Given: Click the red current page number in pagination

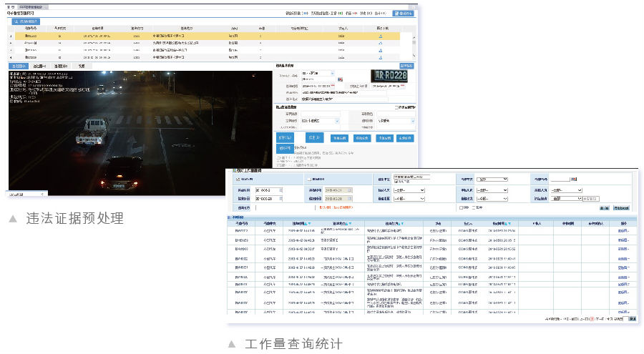Looking at the screenshot, I should tap(592, 319).
